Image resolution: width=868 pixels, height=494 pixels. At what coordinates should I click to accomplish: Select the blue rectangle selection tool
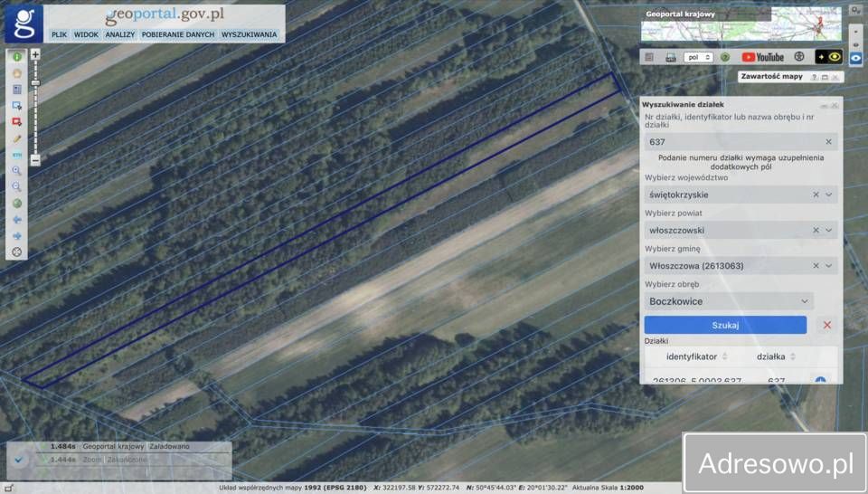tap(17, 105)
